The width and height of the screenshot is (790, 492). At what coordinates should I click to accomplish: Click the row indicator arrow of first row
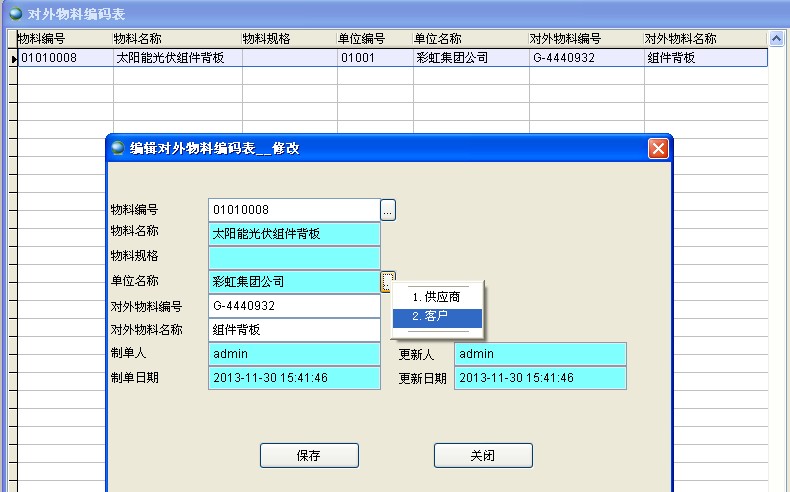click(13, 59)
